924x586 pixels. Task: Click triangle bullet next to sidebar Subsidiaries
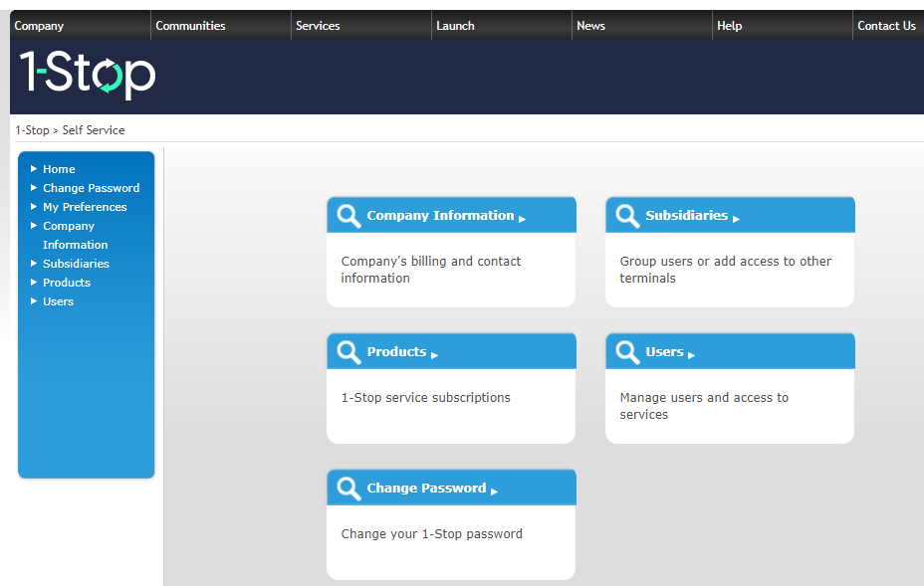34,264
